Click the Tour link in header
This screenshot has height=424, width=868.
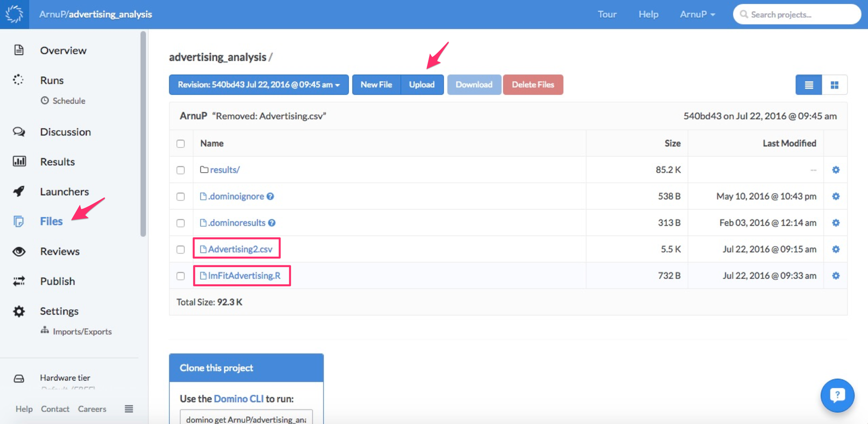coord(607,14)
